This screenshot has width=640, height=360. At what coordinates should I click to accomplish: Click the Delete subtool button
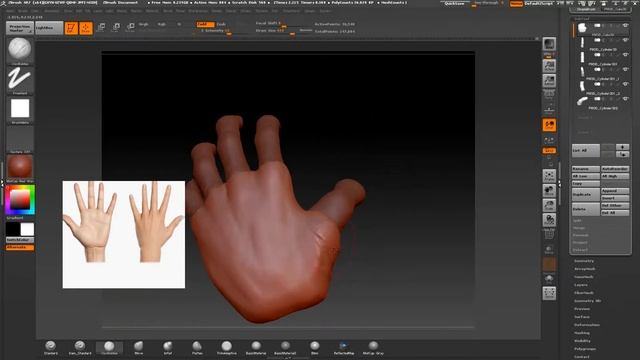586,209
